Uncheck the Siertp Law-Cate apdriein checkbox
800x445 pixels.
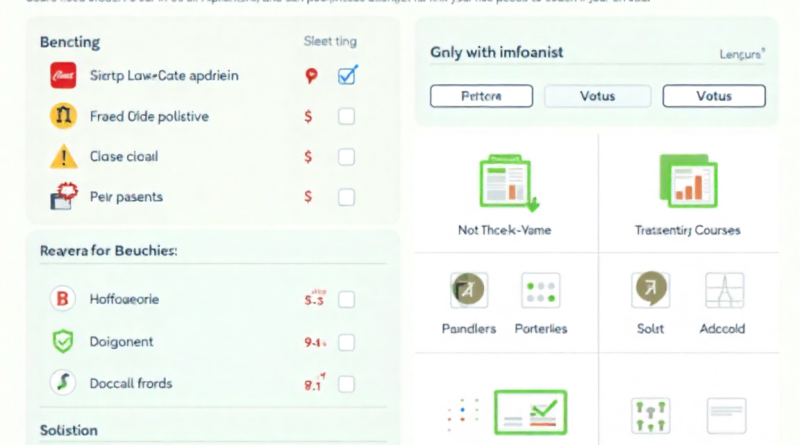pos(347,75)
